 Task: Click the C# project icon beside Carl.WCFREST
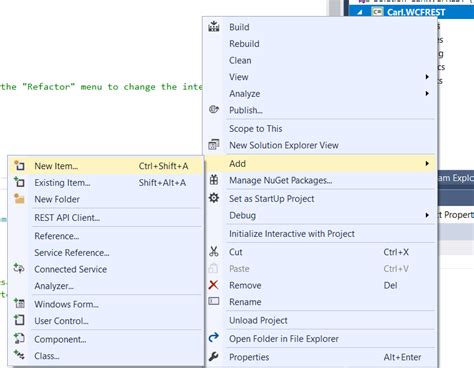377,12
